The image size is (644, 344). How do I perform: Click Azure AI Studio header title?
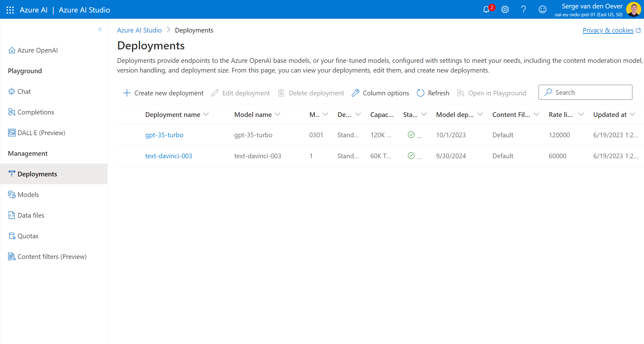coord(84,10)
